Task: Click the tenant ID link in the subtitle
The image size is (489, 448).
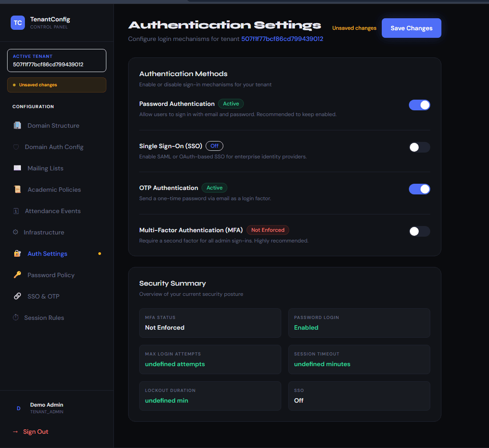Action: pyautogui.click(x=282, y=39)
